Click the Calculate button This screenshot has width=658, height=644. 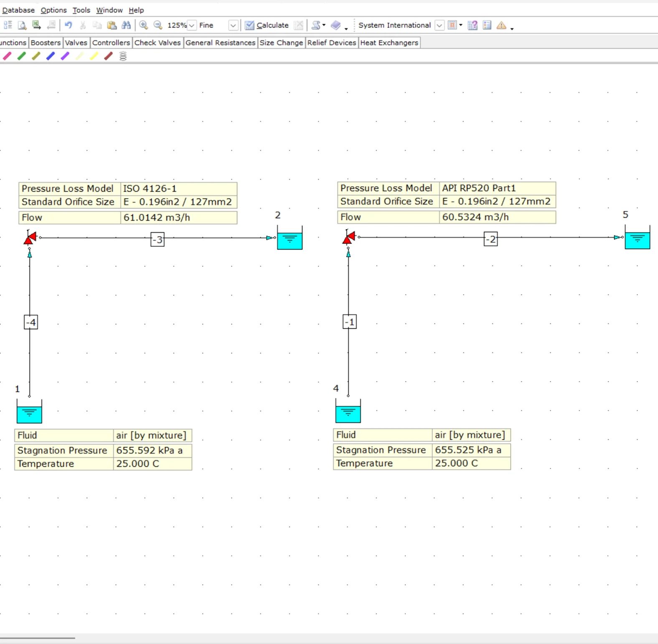point(267,25)
